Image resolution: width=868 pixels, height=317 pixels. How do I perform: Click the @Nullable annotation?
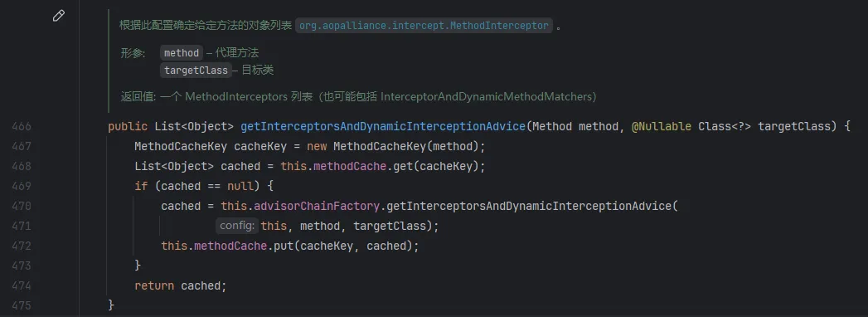point(661,126)
